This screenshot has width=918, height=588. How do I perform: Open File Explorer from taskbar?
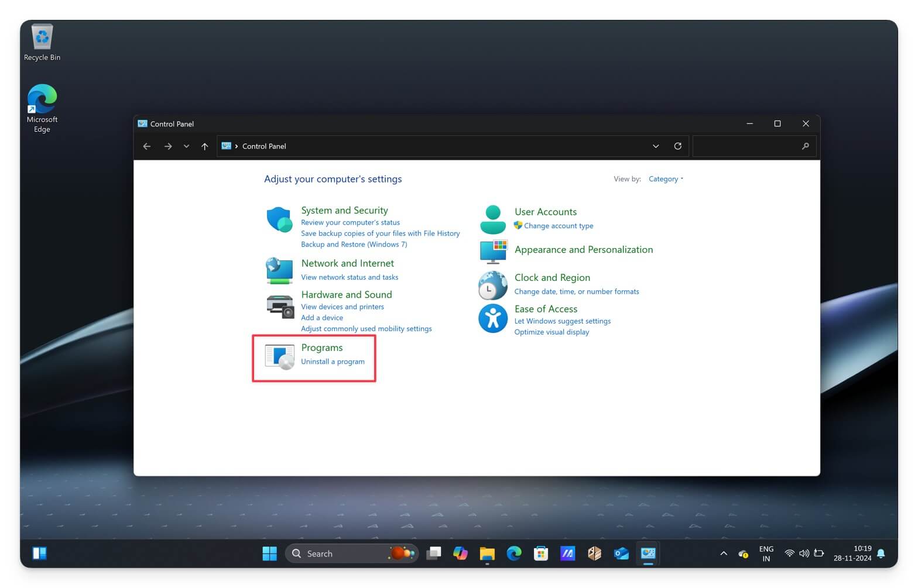click(487, 553)
